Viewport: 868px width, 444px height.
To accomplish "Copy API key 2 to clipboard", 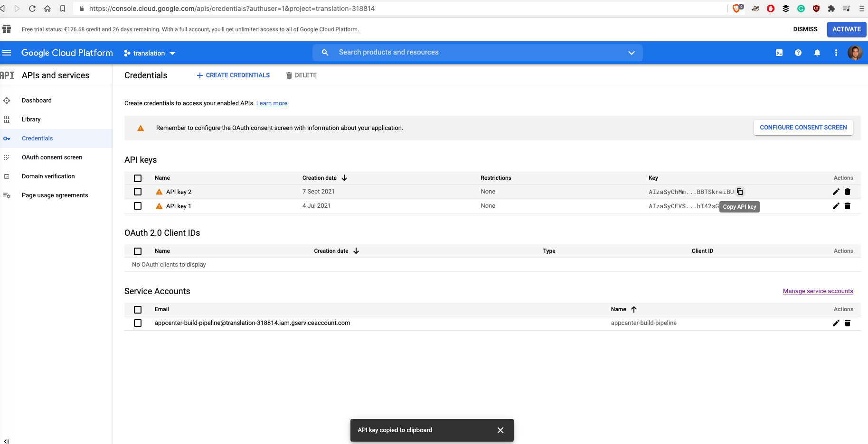I will coord(740,192).
